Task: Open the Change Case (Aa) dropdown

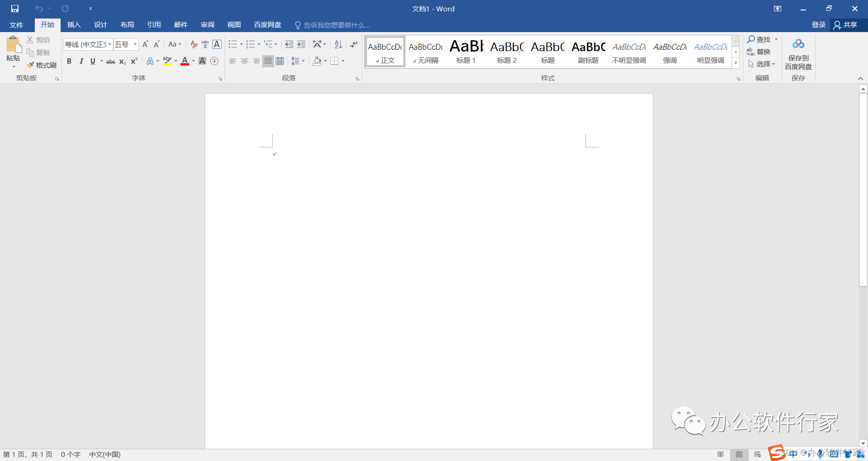Action: pyautogui.click(x=175, y=44)
